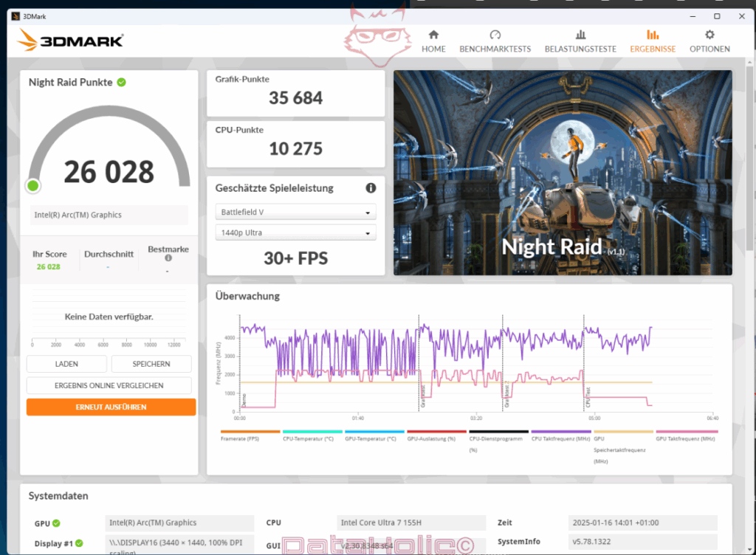Click the 3DMark logo in the header
756x555 pixels.
point(70,40)
